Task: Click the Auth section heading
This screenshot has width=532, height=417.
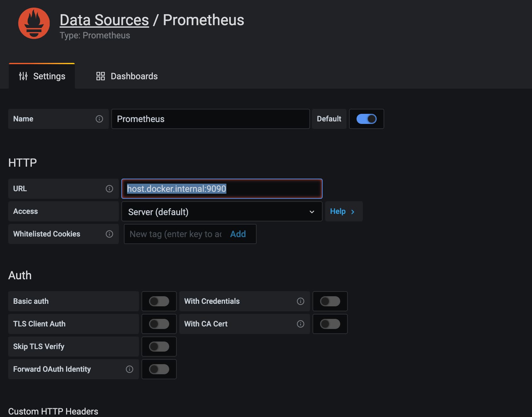Action: point(20,275)
